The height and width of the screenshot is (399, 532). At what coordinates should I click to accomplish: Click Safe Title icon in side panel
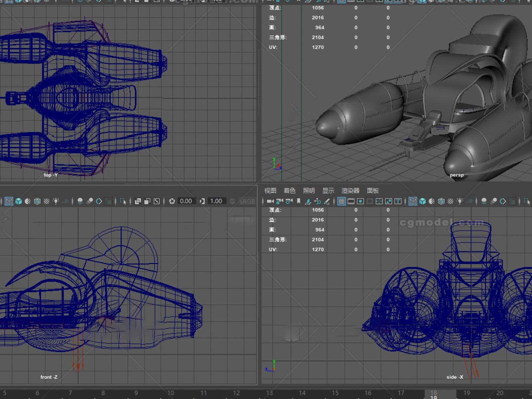tap(398, 201)
